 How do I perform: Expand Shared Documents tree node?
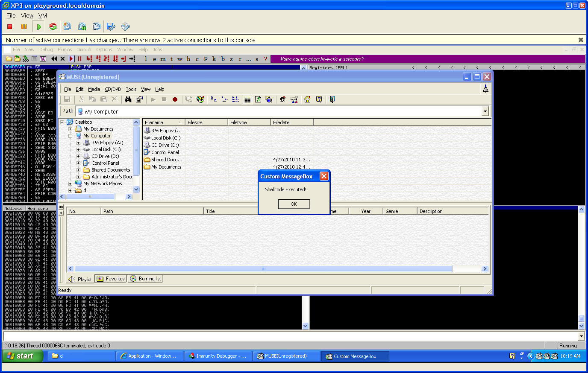tap(78, 170)
